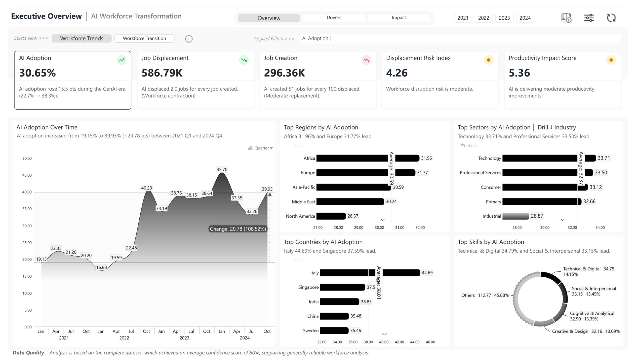Click the upward arrow marker at 39.93

(x=270, y=195)
